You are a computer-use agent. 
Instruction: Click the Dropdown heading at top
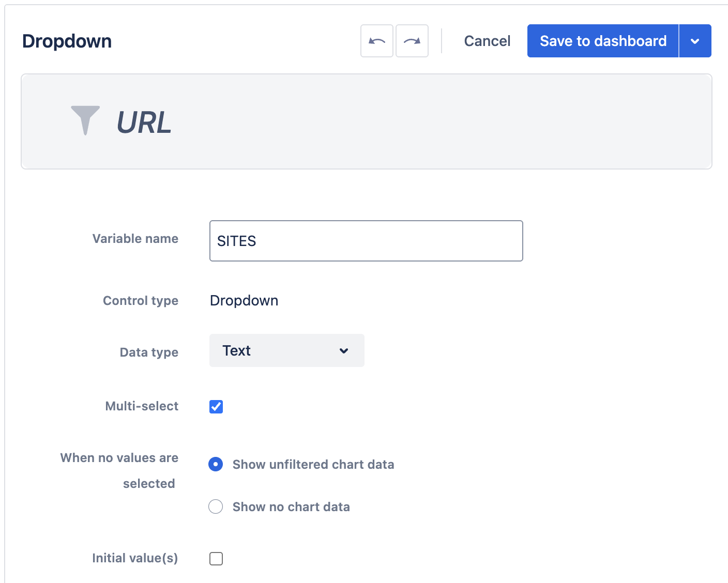coord(67,41)
